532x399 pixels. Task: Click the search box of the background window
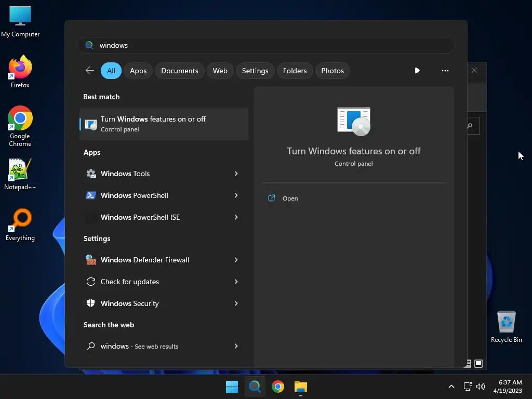pyautogui.click(x=474, y=126)
